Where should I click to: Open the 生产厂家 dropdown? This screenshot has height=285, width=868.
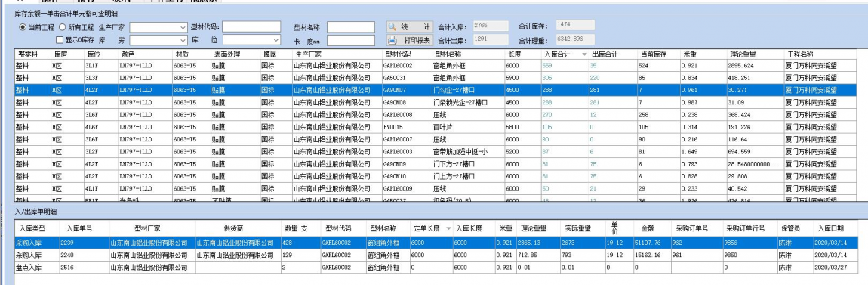[159, 26]
